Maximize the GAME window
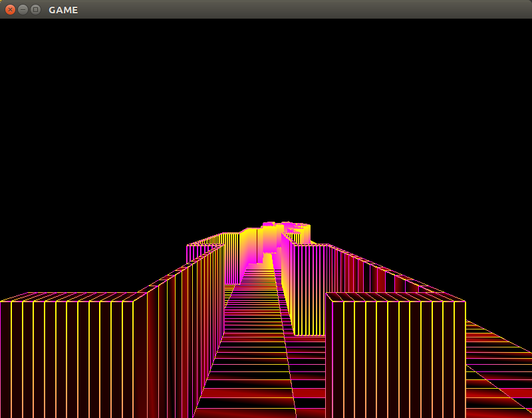Image resolution: width=532 pixels, height=418 pixels. pos(35,9)
